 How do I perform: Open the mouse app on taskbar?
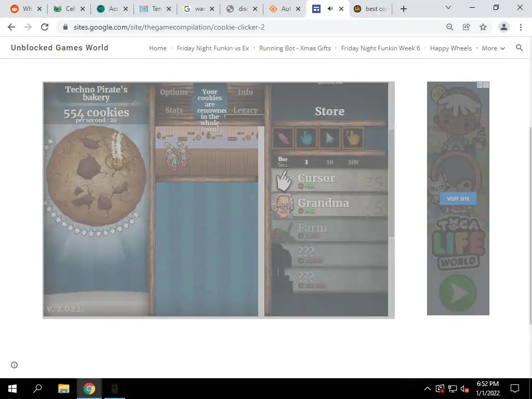point(115,389)
